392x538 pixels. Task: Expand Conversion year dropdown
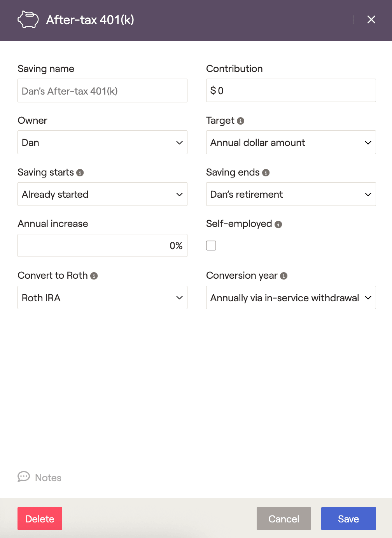pos(291,297)
